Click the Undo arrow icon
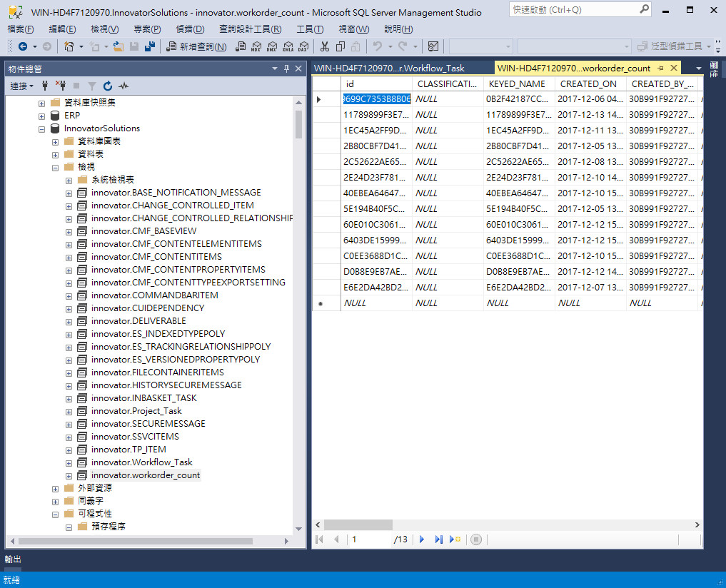726x588 pixels. point(378,46)
